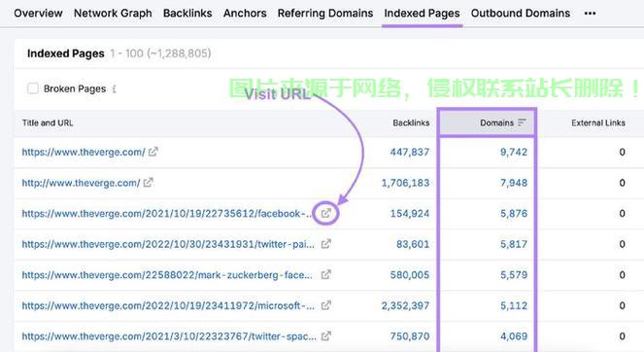Click the Title and URL column header
The height and width of the screenshot is (352, 644).
click(48, 123)
